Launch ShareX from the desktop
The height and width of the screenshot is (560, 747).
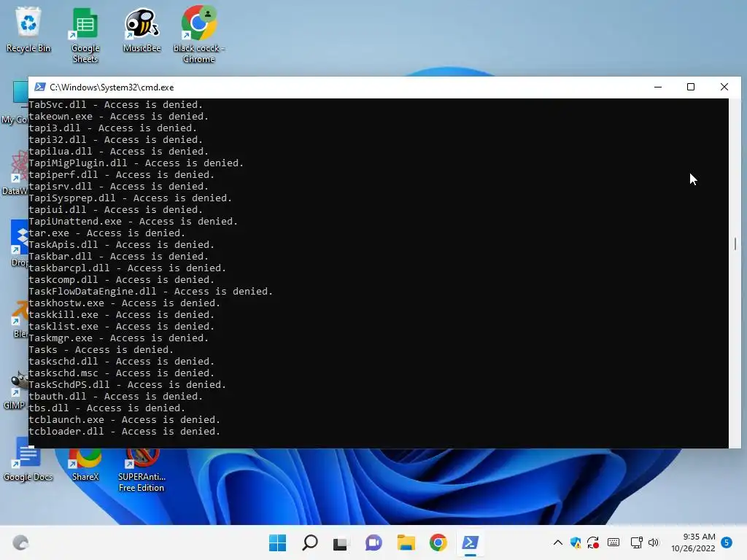pos(85,464)
